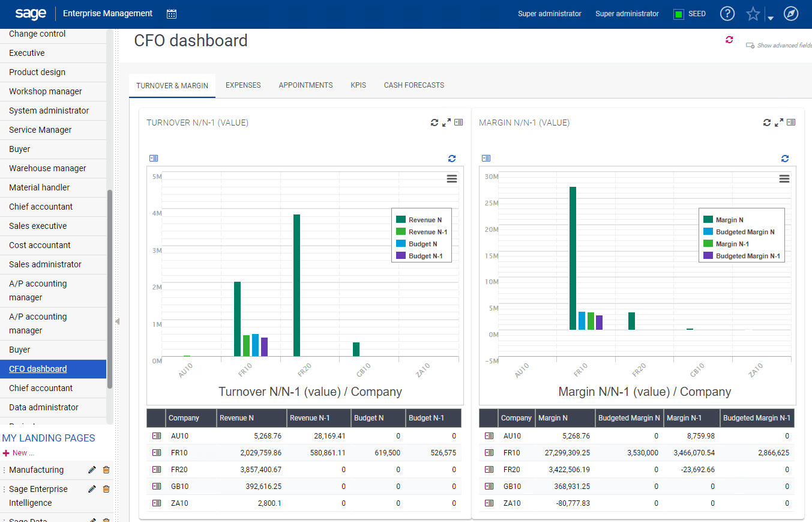The image size is (812, 522).
Task: Sort by Margin N-1 column header
Action: (691, 418)
